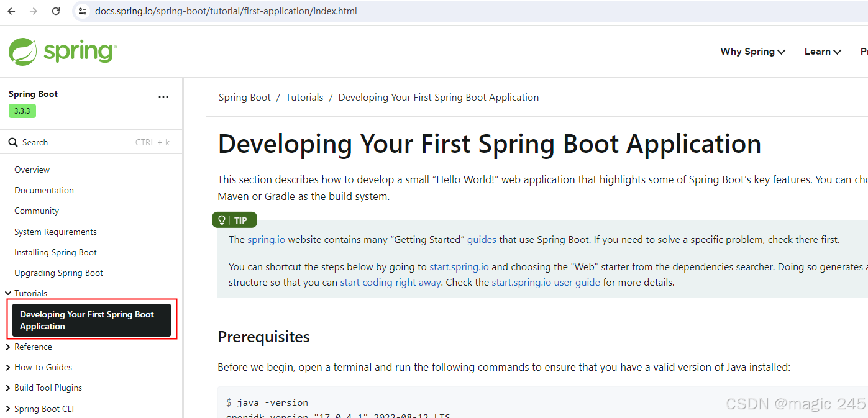Open the Build Tool Plugins sidebar label
This screenshot has width=868, height=418.
click(x=48, y=388)
